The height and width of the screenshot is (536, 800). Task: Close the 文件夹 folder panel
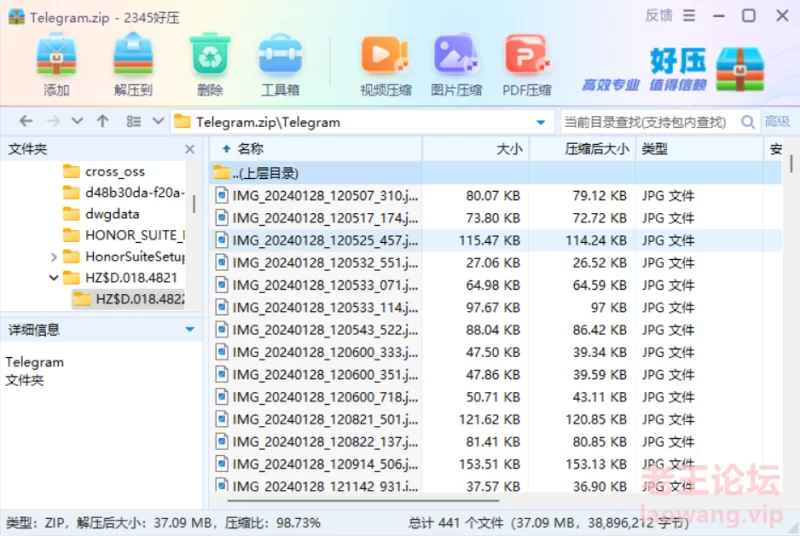[190, 149]
